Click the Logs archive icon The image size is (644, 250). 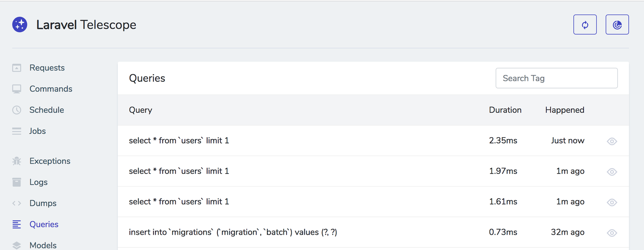tap(17, 182)
